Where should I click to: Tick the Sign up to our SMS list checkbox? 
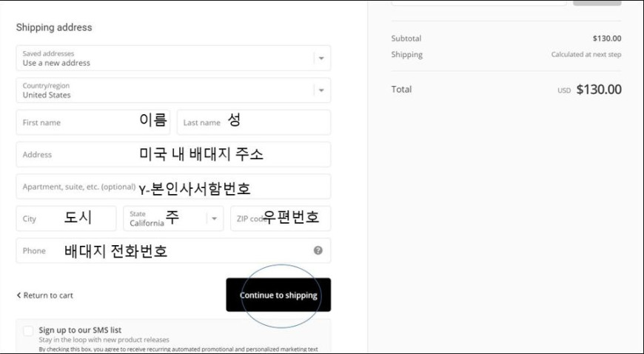click(28, 331)
